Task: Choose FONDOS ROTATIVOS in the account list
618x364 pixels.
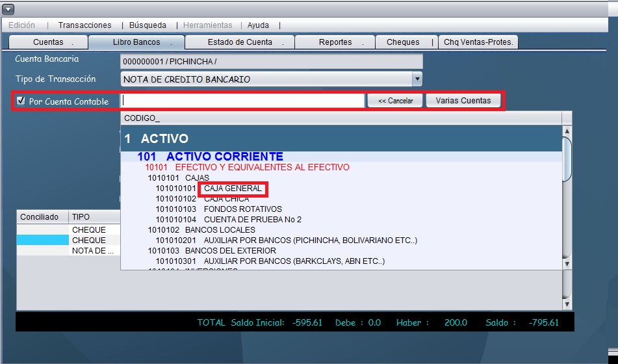Action: coord(242,209)
